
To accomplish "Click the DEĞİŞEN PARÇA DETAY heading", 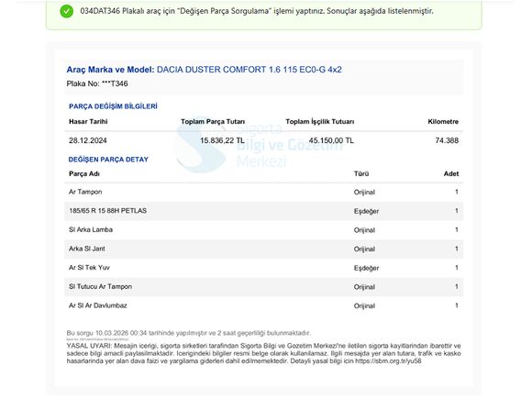I will tap(108, 160).
